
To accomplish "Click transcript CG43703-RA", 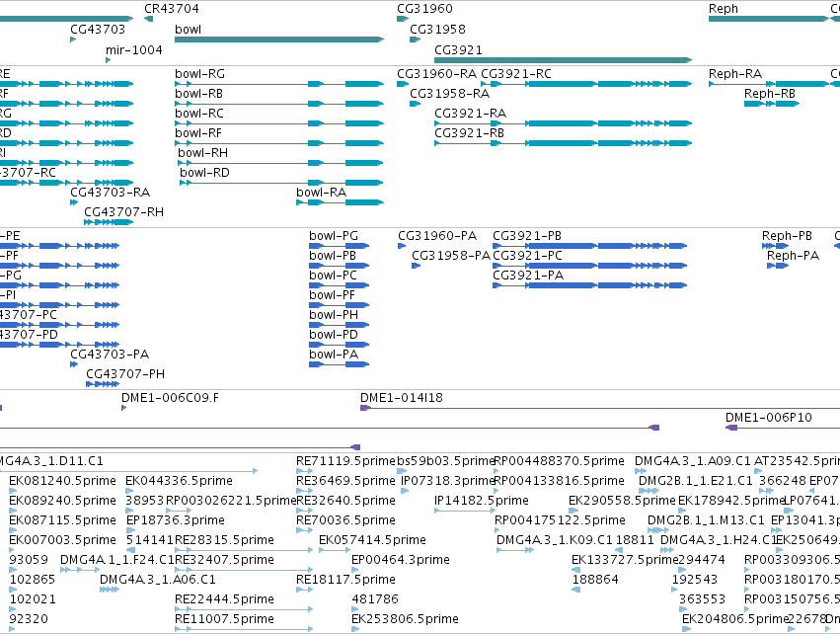I will [74, 202].
